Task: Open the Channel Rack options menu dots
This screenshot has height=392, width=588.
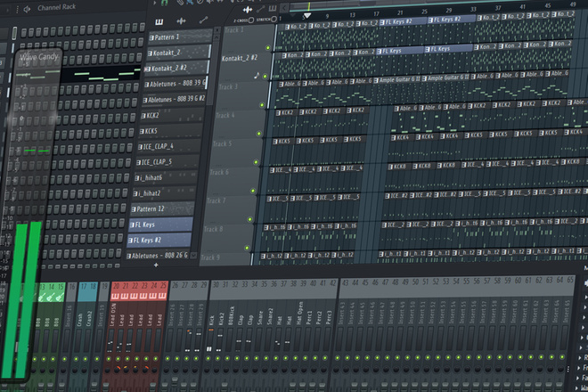Action: (17, 10)
